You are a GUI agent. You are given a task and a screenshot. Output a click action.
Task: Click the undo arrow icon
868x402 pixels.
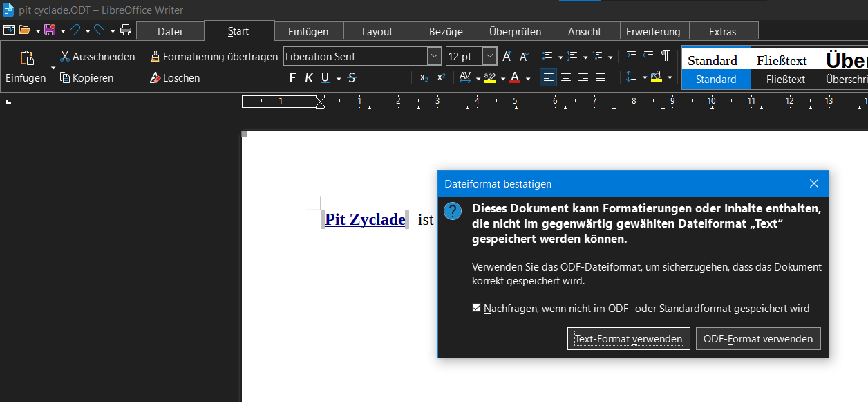pos(75,30)
